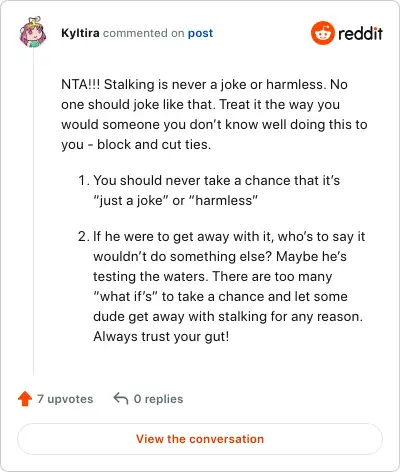
Task: Open the Kyltira username link
Action: (x=80, y=33)
